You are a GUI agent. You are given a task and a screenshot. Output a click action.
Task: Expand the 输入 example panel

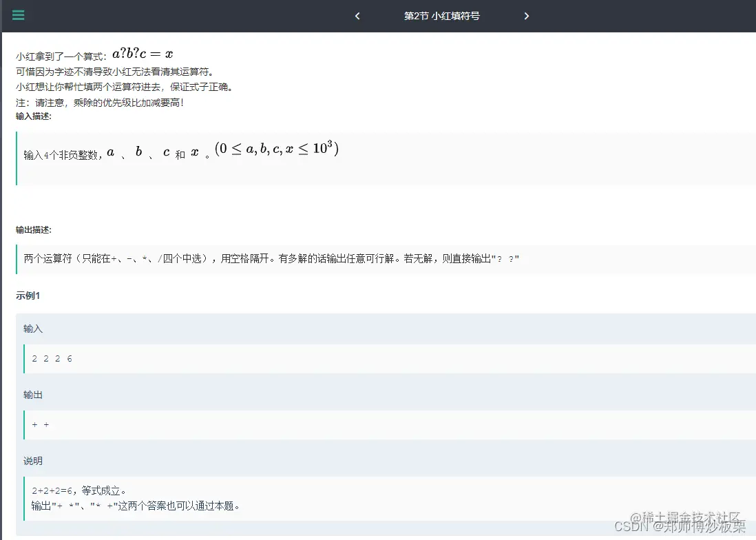pos(33,329)
